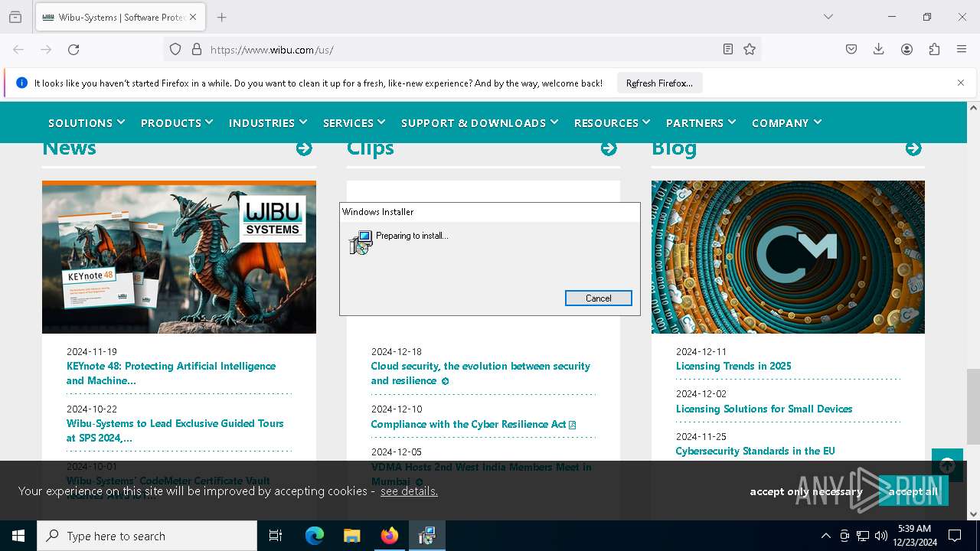Open File Explorer from the taskbar

point(352,536)
